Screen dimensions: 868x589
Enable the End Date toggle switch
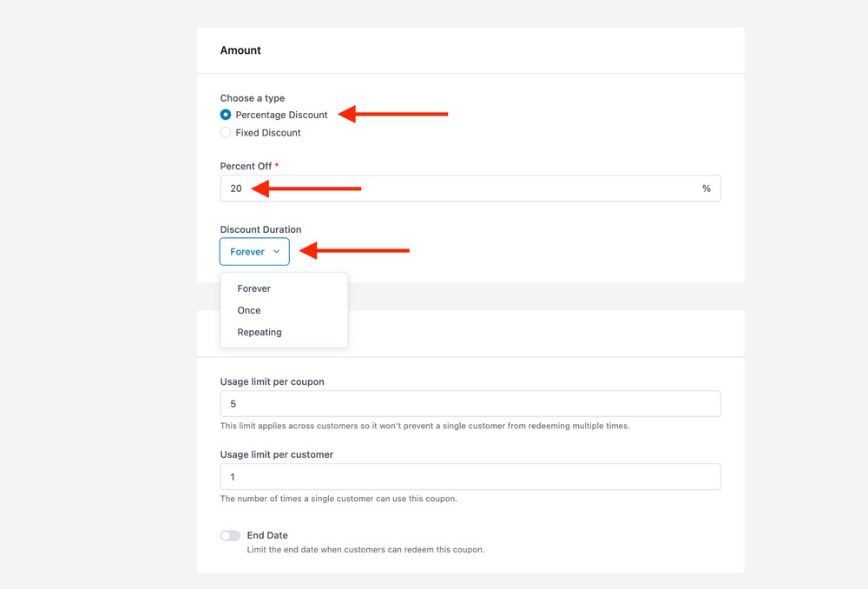pyautogui.click(x=230, y=536)
